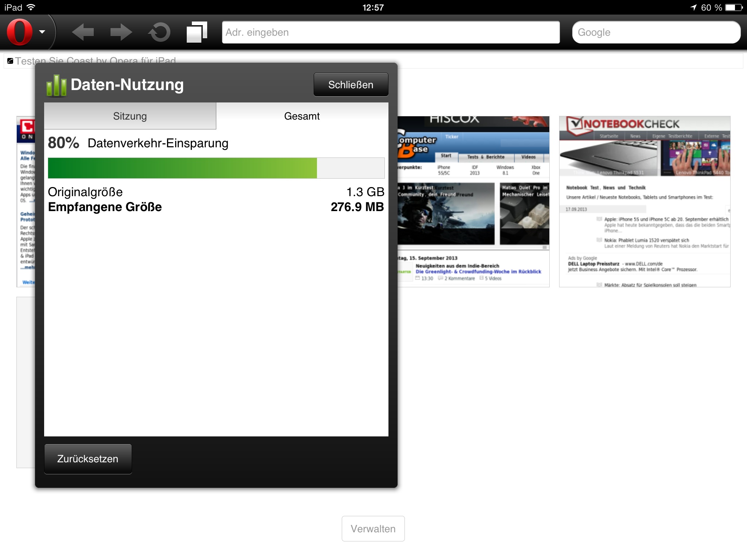The image size is (747, 560).
Task: Select the Gesamt tab
Action: click(302, 116)
